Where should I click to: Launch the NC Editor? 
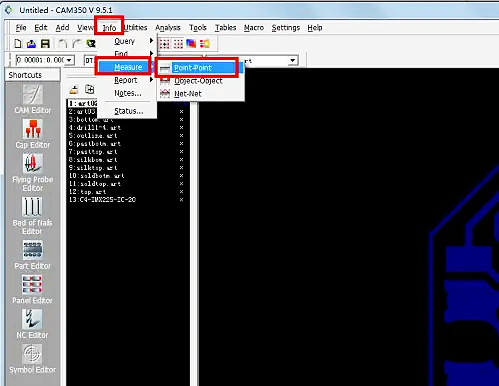point(33,324)
